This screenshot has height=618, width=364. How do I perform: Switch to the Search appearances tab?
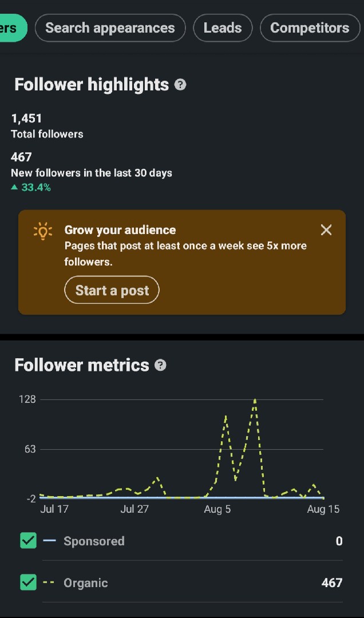coord(110,28)
